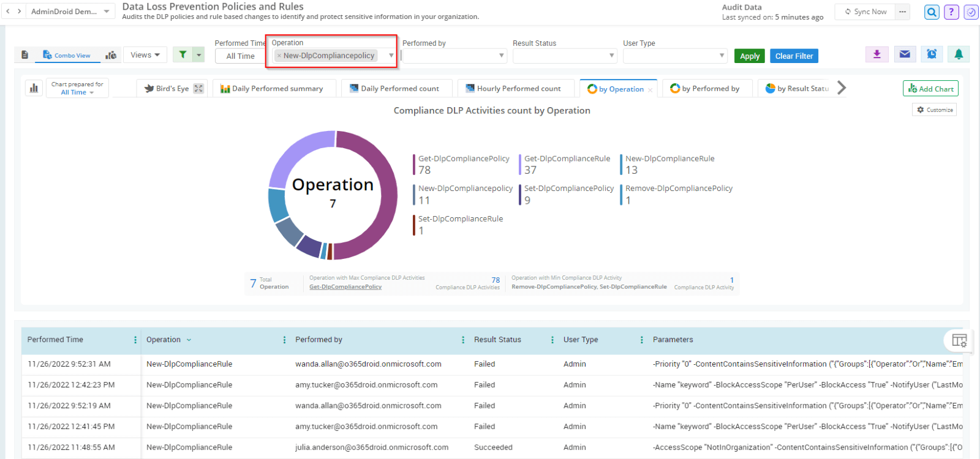The height and width of the screenshot is (459, 980).
Task: Click the green filter funnel icon
Action: [183, 55]
